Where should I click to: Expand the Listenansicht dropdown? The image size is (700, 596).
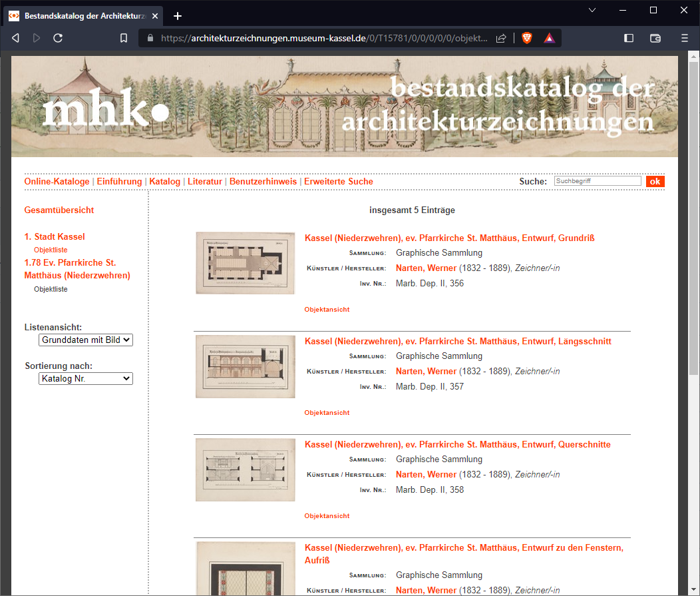pyautogui.click(x=86, y=340)
